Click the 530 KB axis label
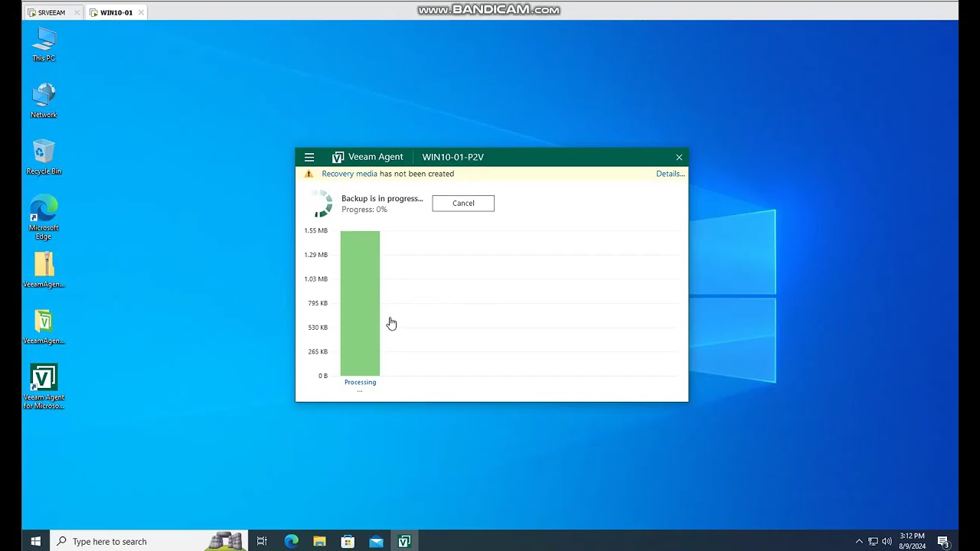980x551 pixels. point(318,328)
